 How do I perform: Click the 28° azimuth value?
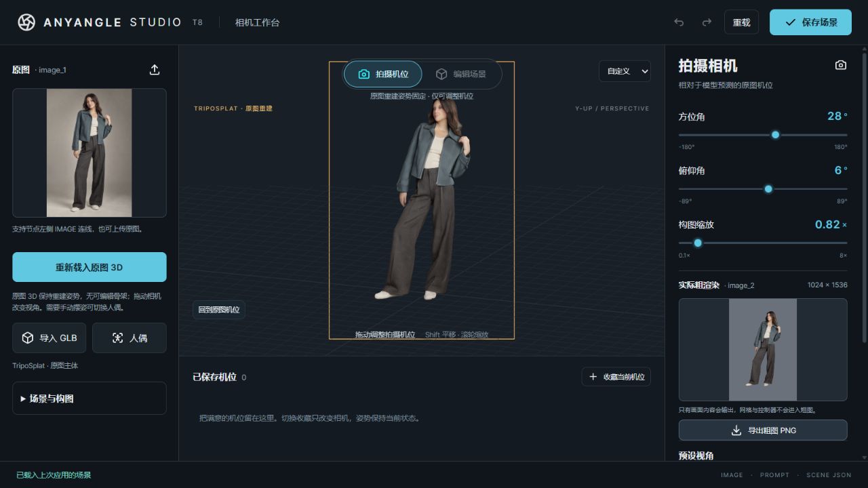pos(837,116)
